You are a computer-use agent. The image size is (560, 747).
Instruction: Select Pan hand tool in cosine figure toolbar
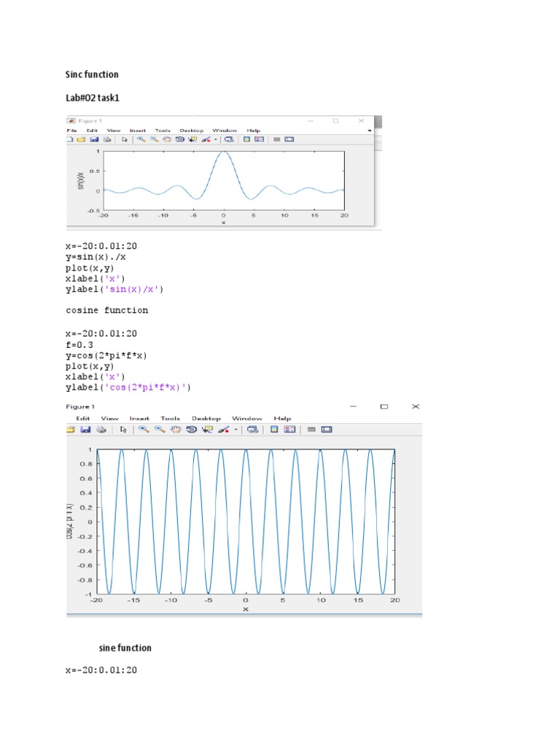pyautogui.click(x=176, y=430)
